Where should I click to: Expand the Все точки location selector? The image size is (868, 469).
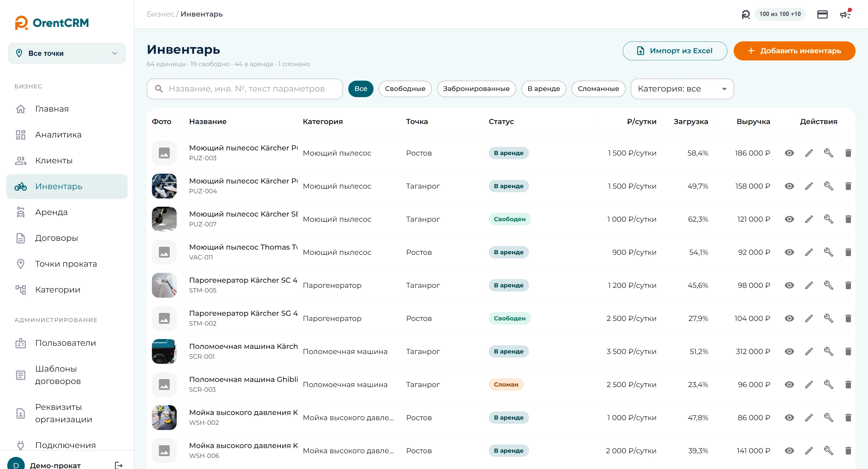(x=67, y=53)
